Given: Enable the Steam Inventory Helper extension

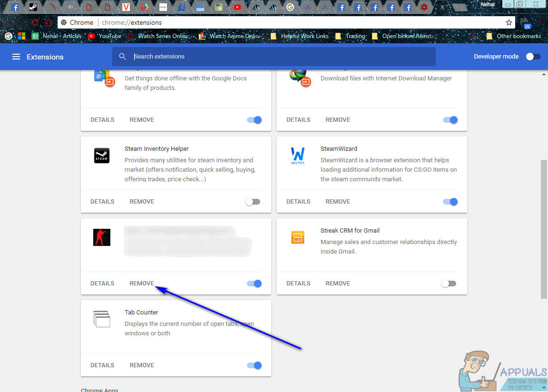Looking at the screenshot, I should (x=253, y=202).
